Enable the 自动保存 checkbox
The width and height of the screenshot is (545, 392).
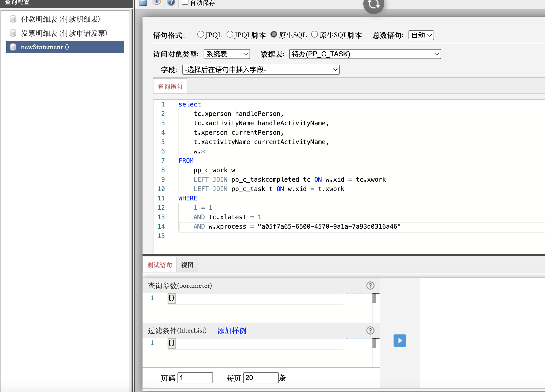click(x=185, y=2)
